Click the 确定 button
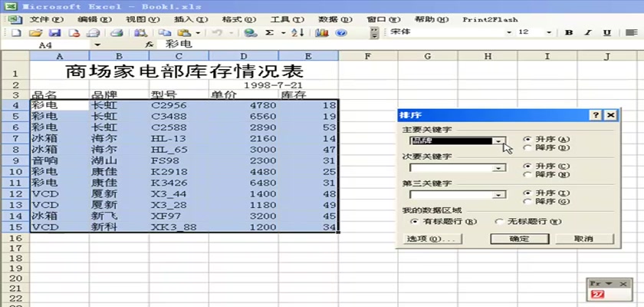The width and height of the screenshot is (644, 307). [x=520, y=239]
